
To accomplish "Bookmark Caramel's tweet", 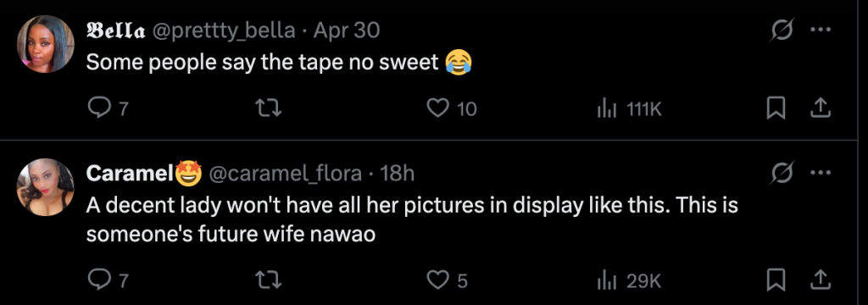I will point(776,281).
